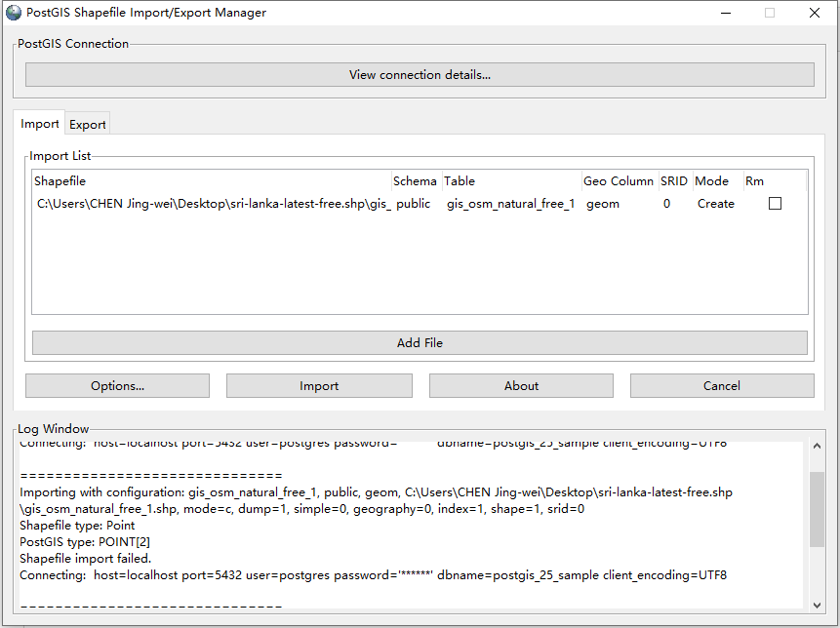
Task: Click the PostGIS globe icon in the title bar
Action: pyautogui.click(x=16, y=13)
